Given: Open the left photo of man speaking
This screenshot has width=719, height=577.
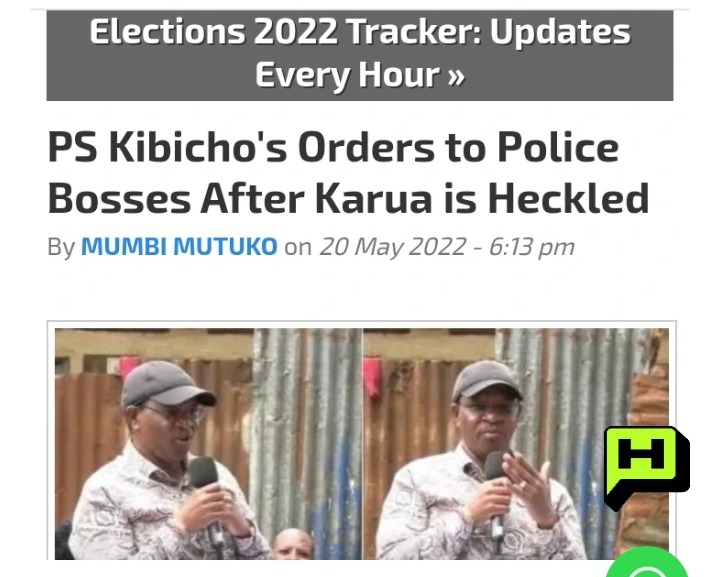Looking at the screenshot, I should (209, 444).
